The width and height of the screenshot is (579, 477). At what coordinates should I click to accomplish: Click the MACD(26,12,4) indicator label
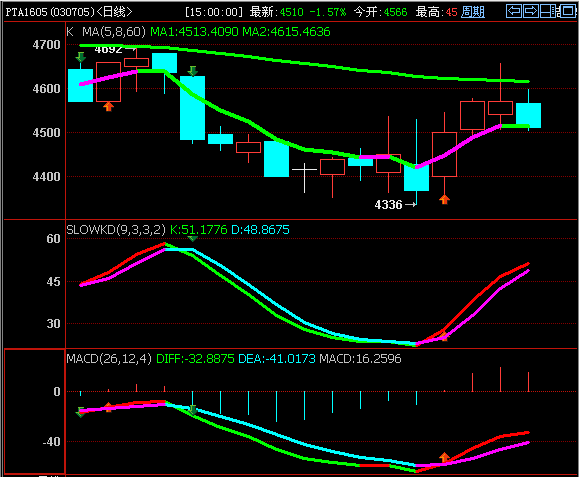click(109, 358)
